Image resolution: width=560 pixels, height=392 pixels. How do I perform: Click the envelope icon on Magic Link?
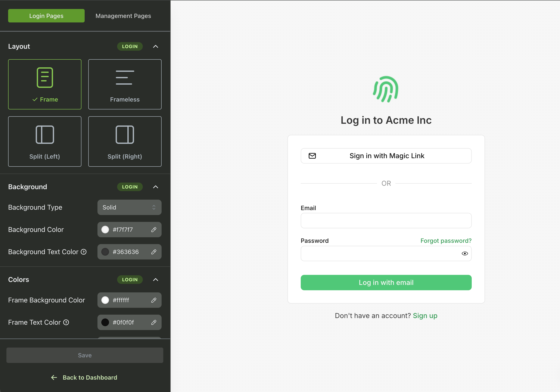pyautogui.click(x=312, y=156)
